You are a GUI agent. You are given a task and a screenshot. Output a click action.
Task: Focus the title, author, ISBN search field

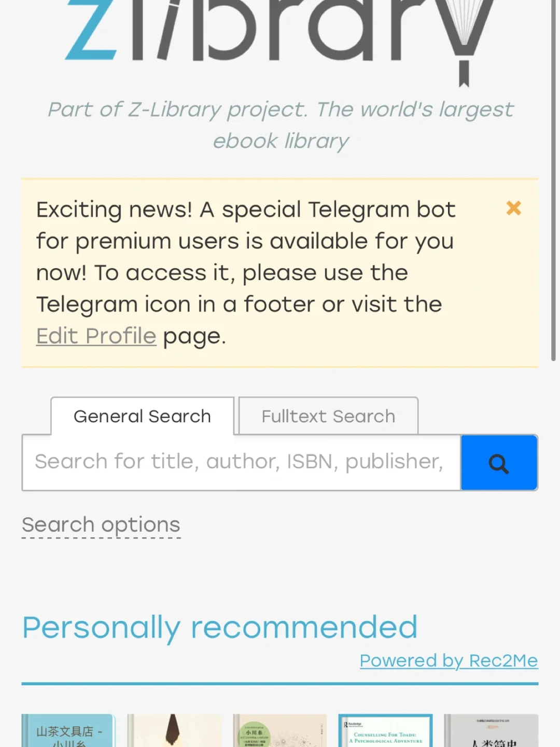click(x=241, y=463)
